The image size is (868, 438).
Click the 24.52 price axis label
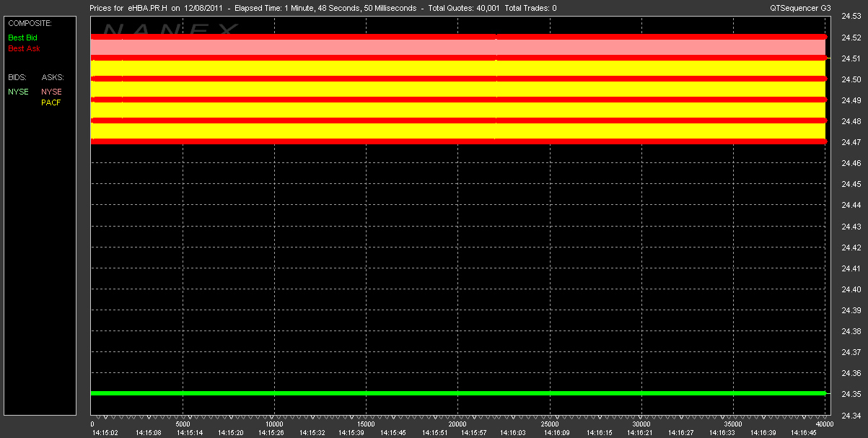tap(850, 38)
